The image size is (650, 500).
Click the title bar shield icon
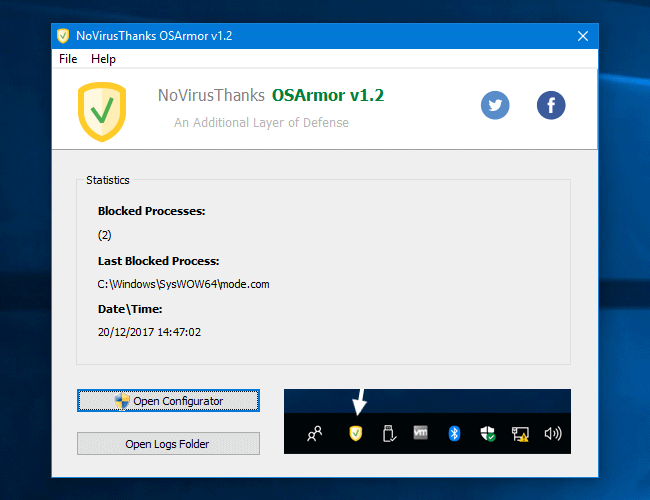click(63, 36)
